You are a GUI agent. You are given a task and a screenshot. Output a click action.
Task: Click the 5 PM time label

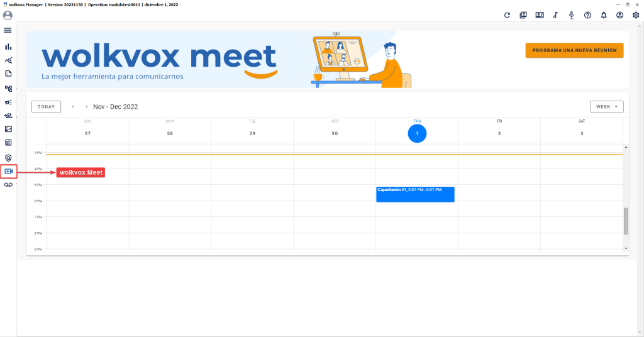pyautogui.click(x=38, y=185)
